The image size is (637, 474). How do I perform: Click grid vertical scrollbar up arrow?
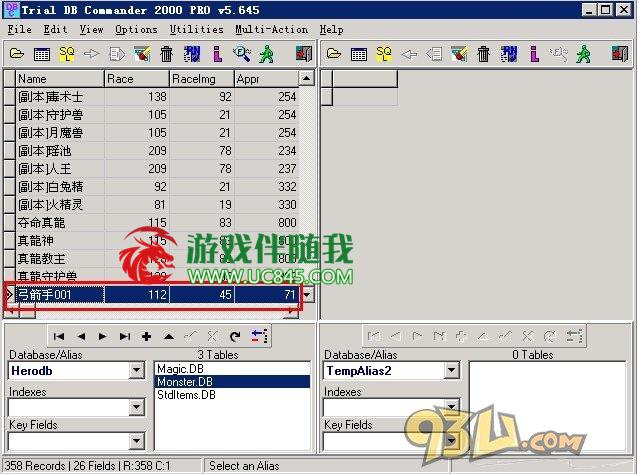[x=307, y=78]
